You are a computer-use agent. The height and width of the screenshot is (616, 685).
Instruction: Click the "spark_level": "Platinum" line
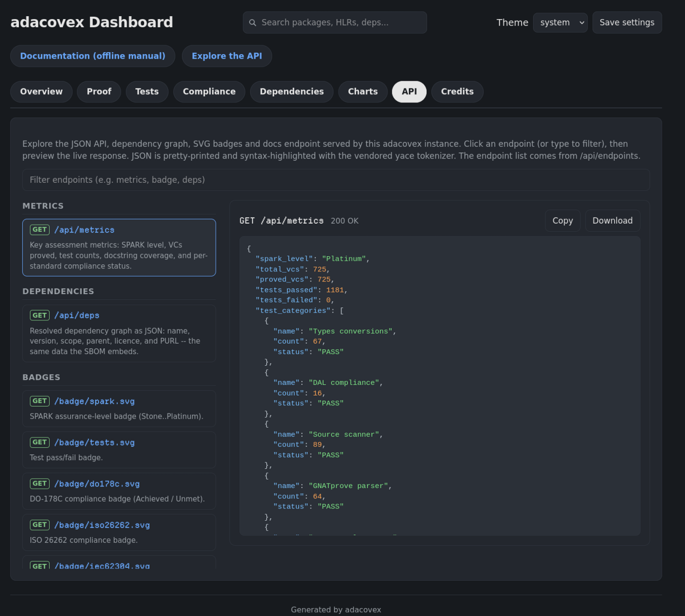pyautogui.click(x=312, y=259)
